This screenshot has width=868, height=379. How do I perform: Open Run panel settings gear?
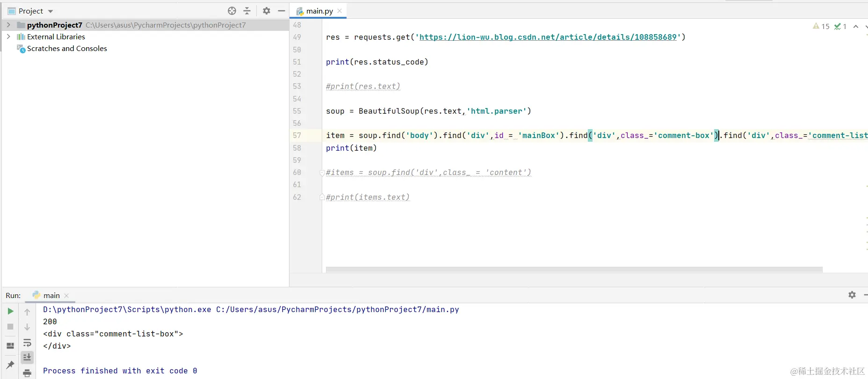click(x=852, y=295)
